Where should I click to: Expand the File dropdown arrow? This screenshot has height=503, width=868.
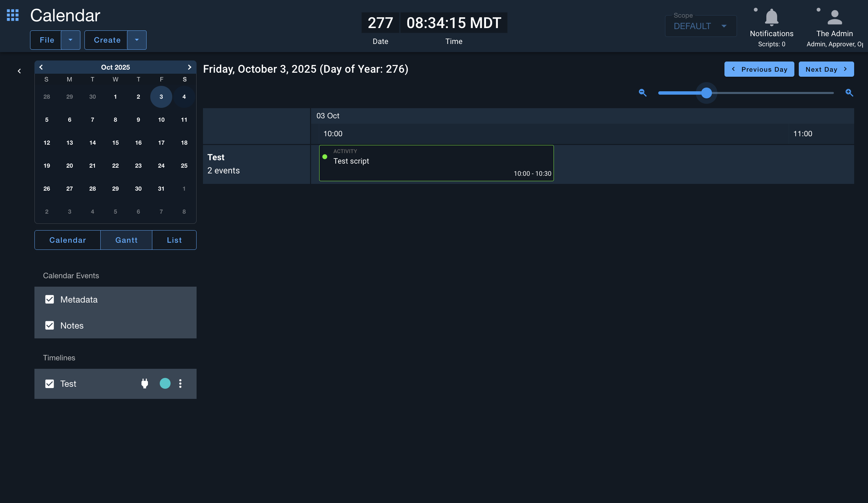click(71, 40)
